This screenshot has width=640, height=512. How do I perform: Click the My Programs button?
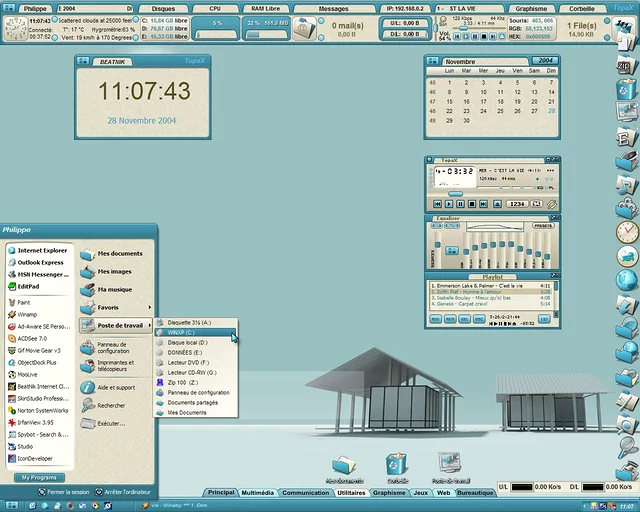point(40,477)
